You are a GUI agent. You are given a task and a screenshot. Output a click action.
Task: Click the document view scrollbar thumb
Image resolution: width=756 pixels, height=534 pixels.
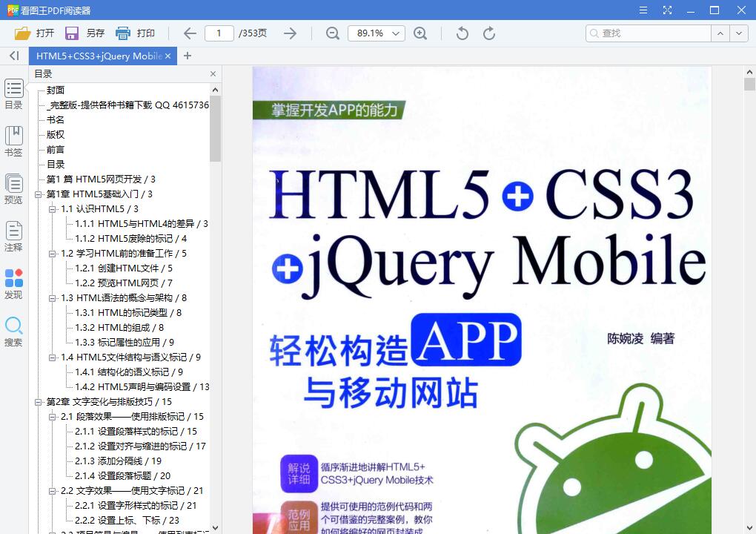pos(749,85)
